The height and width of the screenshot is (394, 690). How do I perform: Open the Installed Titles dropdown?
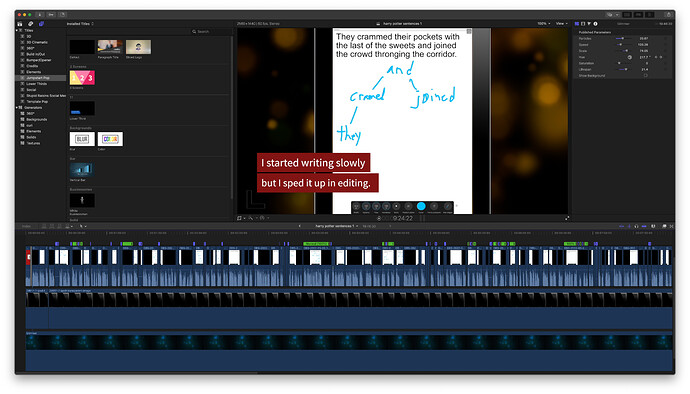(80, 24)
